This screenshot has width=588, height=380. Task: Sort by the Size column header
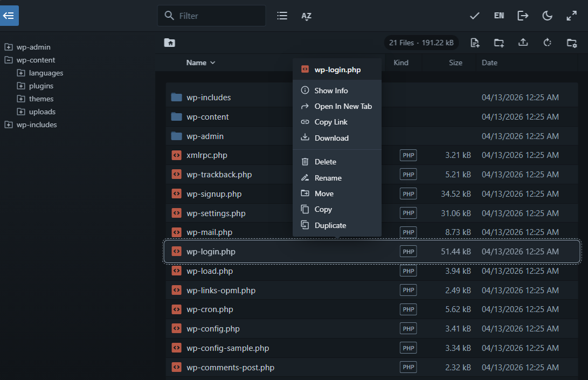(455, 63)
